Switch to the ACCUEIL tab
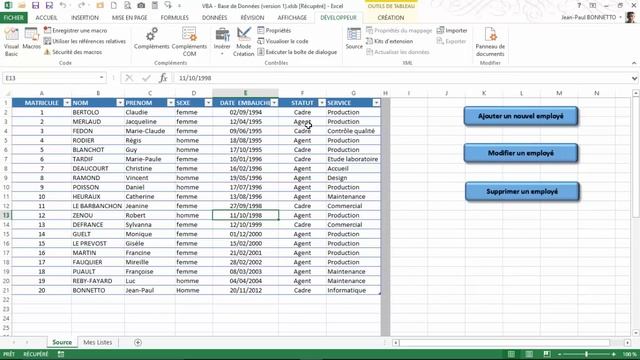Screen dimensions: 640x360 click(46, 18)
